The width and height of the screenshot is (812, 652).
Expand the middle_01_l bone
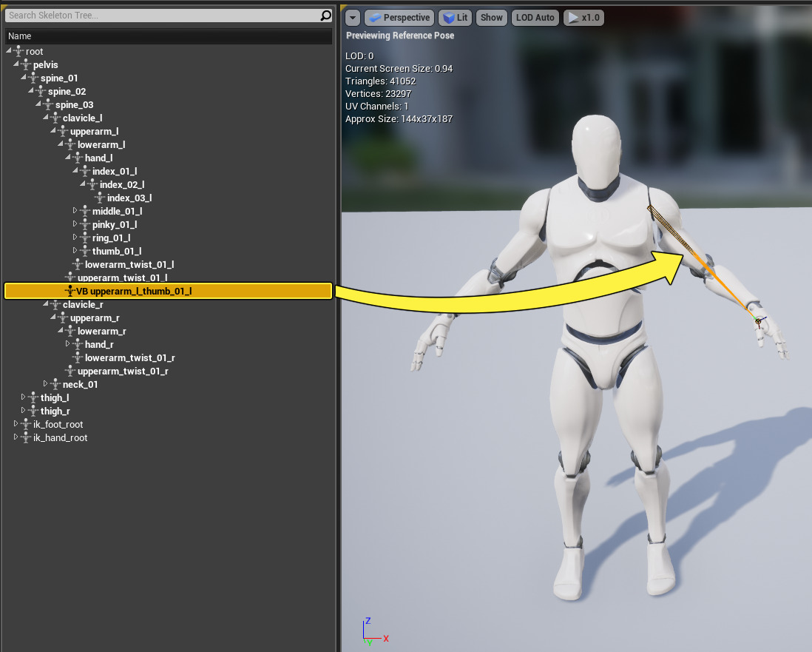[75, 211]
